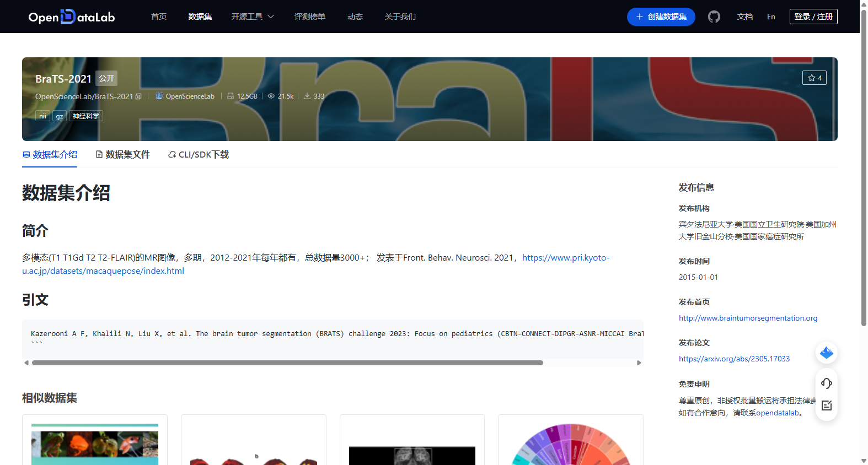Open 动态 navigation item

click(x=355, y=17)
